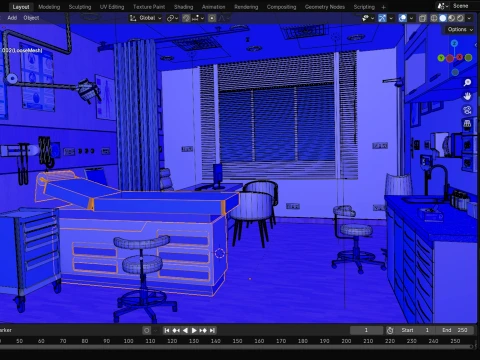Snap view to the Z axis gizmo
480x360 pixels.
point(454,43)
